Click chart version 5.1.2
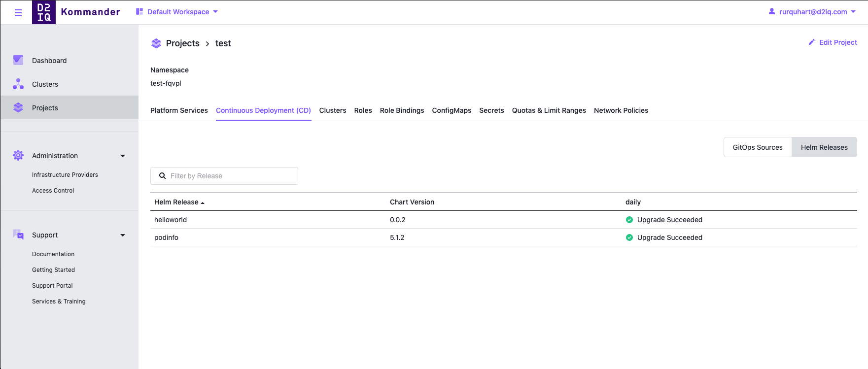868x369 pixels. click(x=397, y=237)
